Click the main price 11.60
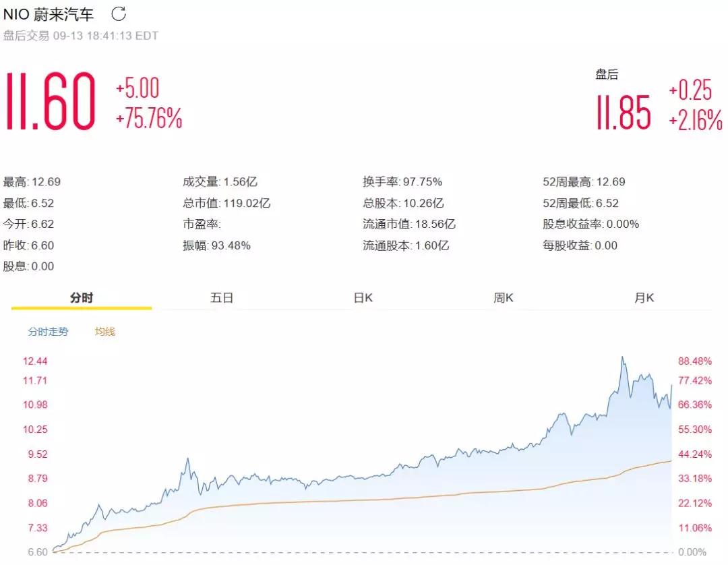Viewport: 728px width, 565px height. click(51, 102)
